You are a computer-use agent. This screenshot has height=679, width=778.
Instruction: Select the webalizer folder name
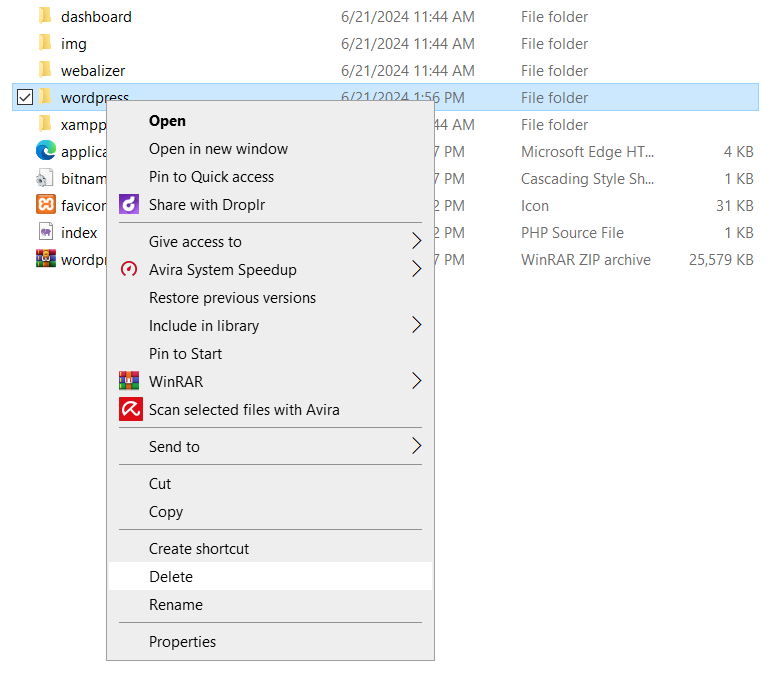(x=93, y=71)
